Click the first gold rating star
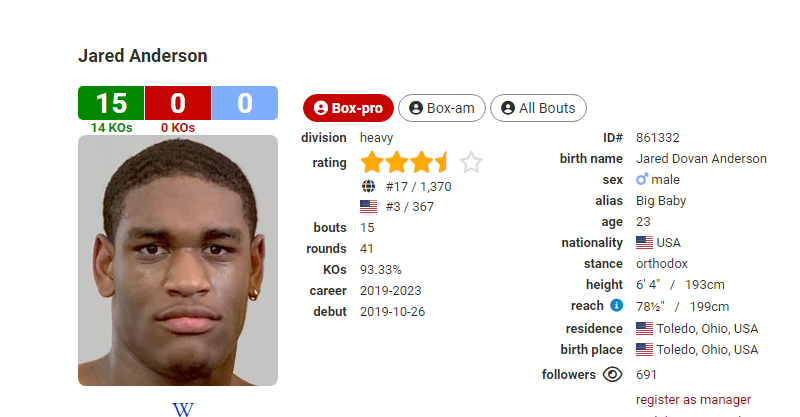The image size is (800, 417). tap(372, 162)
